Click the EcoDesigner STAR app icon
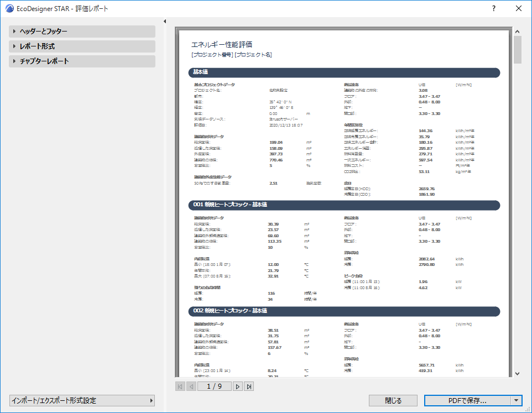Viewport: 532px width, 413px height. click(x=9, y=8)
